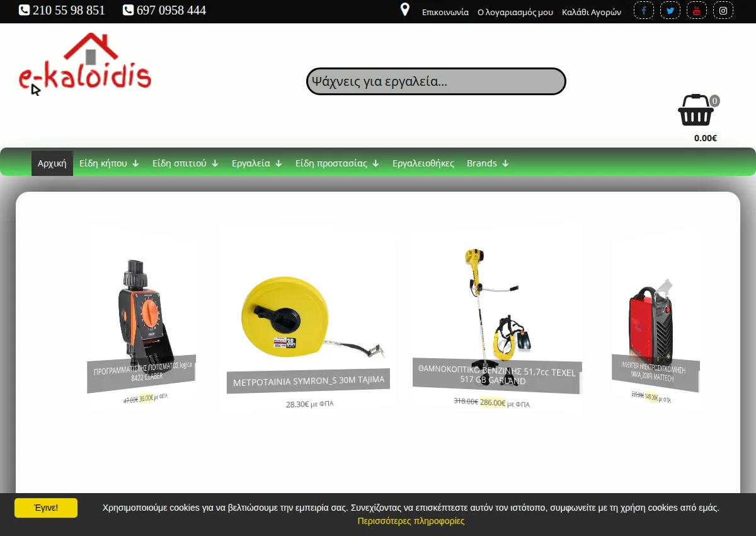Image resolution: width=756 pixels, height=536 pixels.
Task: Click the Έγινε! cookie button
Action: click(x=46, y=508)
